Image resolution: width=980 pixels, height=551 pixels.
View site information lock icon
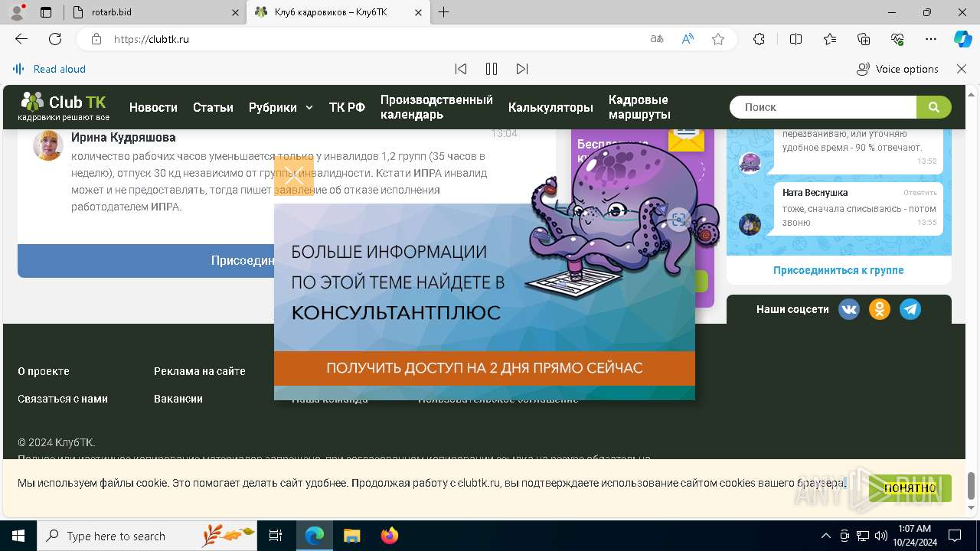click(x=96, y=39)
